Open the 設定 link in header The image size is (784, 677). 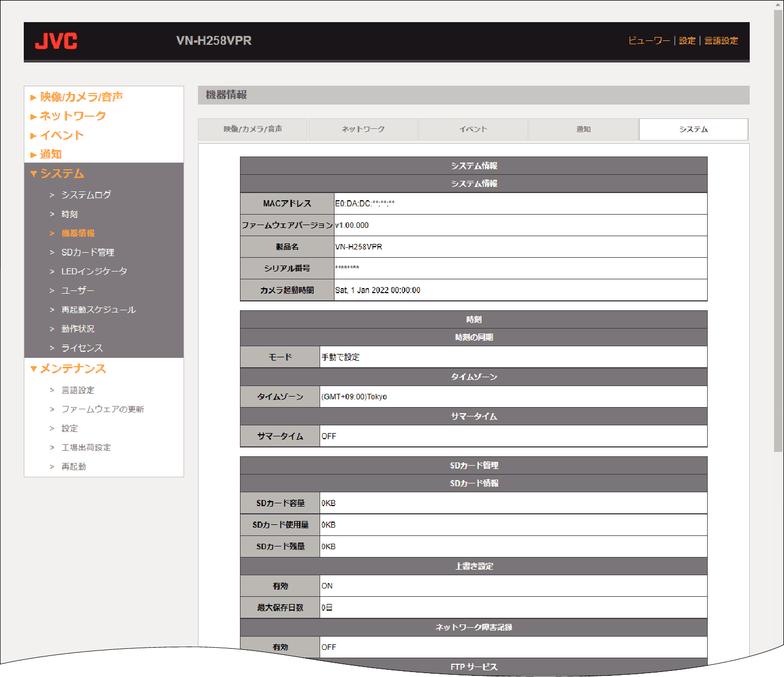tap(687, 40)
